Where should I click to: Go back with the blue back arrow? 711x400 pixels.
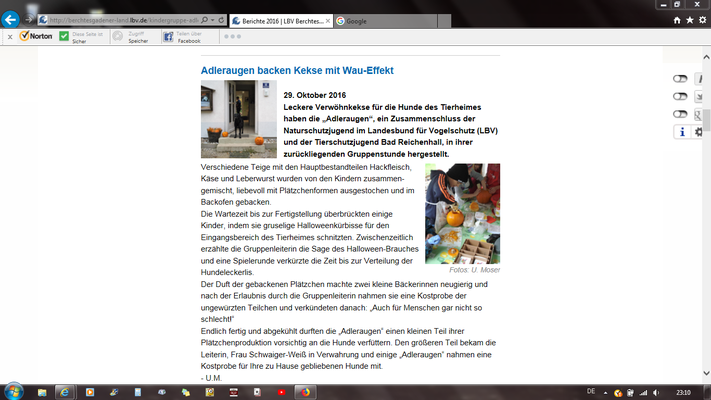10,20
